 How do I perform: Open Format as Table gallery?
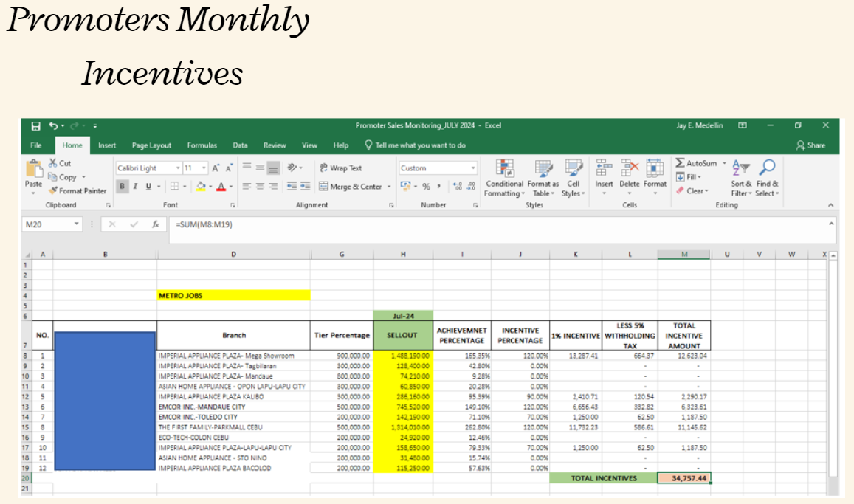point(543,179)
